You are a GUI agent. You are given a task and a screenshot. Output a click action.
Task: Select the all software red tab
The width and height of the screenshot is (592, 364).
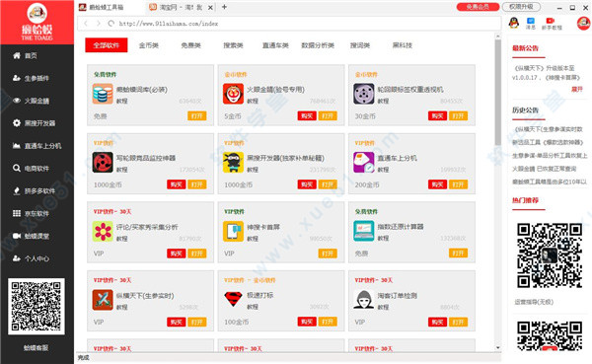pyautogui.click(x=107, y=45)
